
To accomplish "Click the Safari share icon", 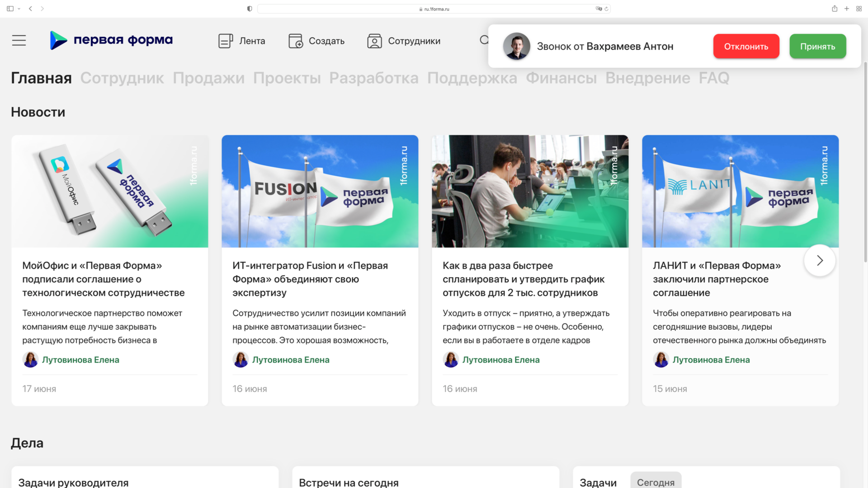I will pyautogui.click(x=835, y=9).
